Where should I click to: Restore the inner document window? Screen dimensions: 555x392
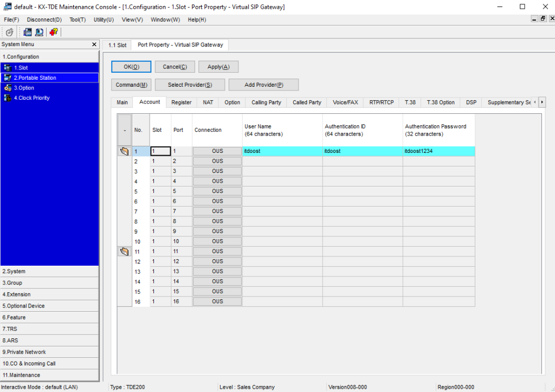point(543,19)
